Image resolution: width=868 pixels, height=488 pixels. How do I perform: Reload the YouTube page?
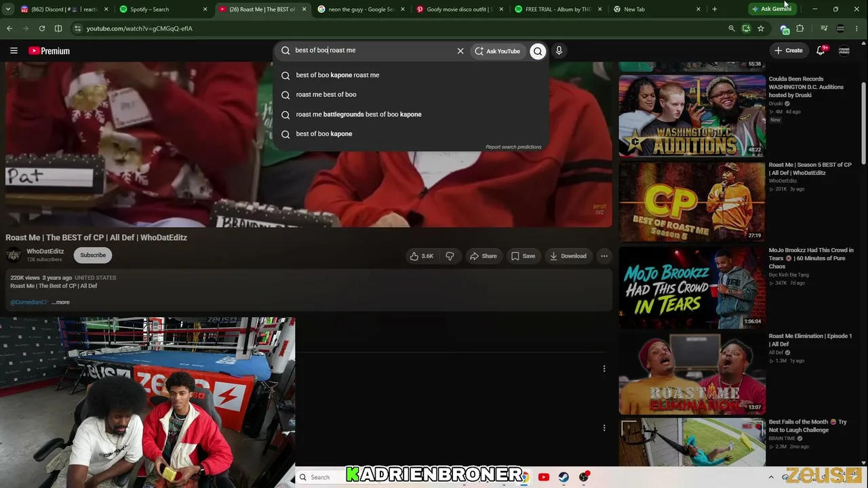pyautogui.click(x=42, y=28)
